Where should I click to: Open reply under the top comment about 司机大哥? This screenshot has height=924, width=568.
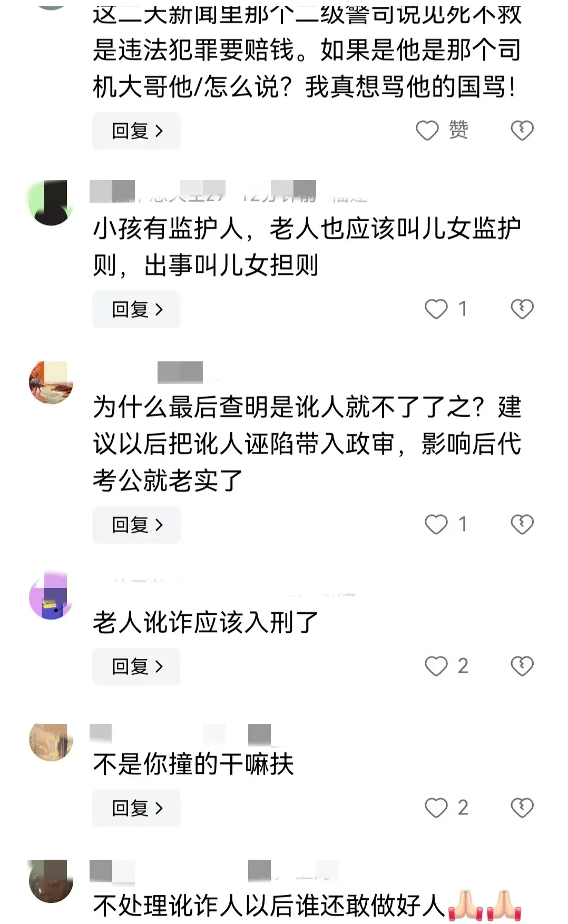136,131
